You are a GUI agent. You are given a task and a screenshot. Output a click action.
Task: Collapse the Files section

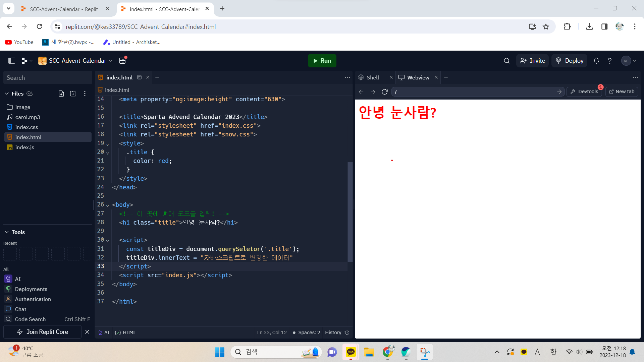(7, 94)
